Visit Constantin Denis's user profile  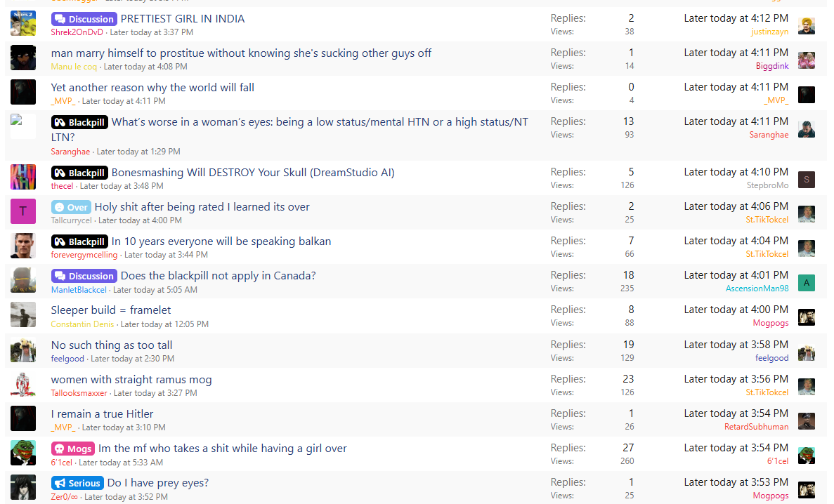tap(82, 324)
